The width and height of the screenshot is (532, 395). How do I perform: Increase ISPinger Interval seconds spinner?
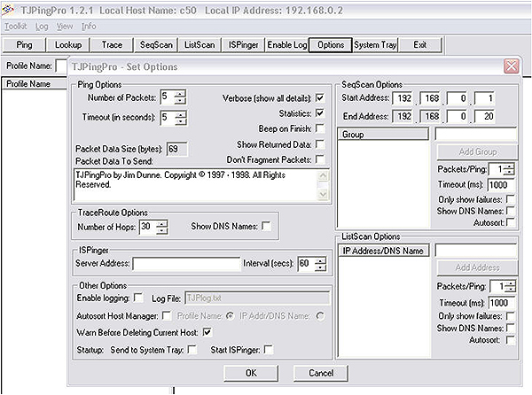coord(320,260)
